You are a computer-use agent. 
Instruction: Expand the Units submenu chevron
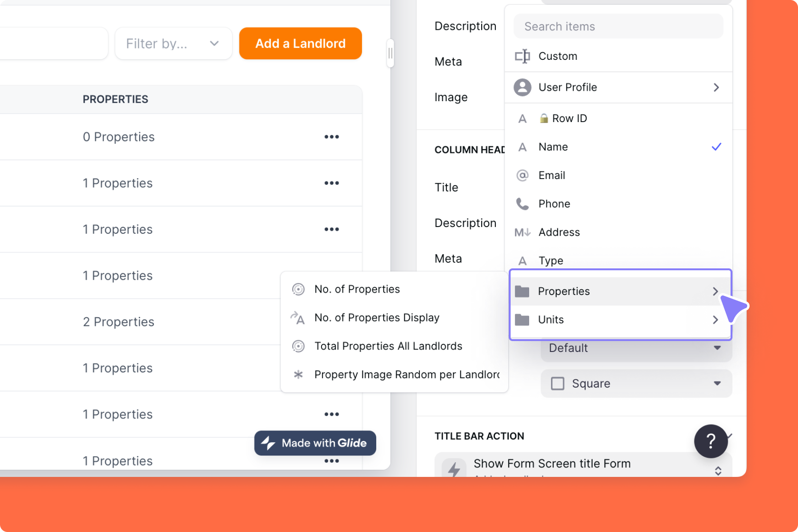point(715,320)
